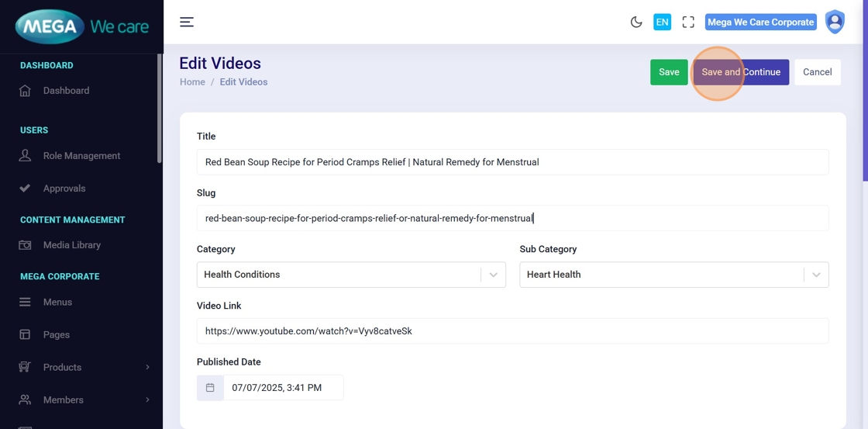Expand the Products submenu arrow

147,368
